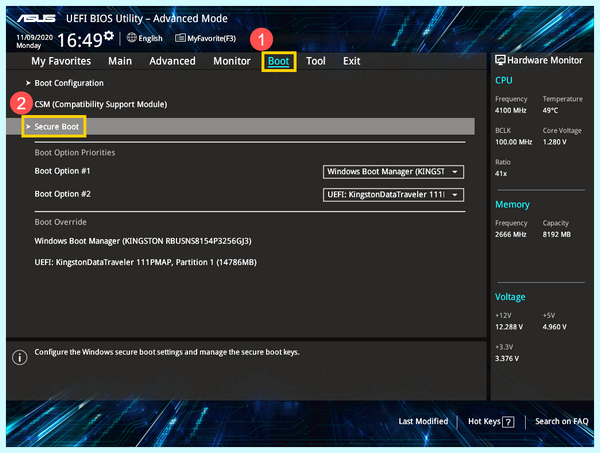
Task: Click the settings gear beside the clock
Action: [109, 36]
